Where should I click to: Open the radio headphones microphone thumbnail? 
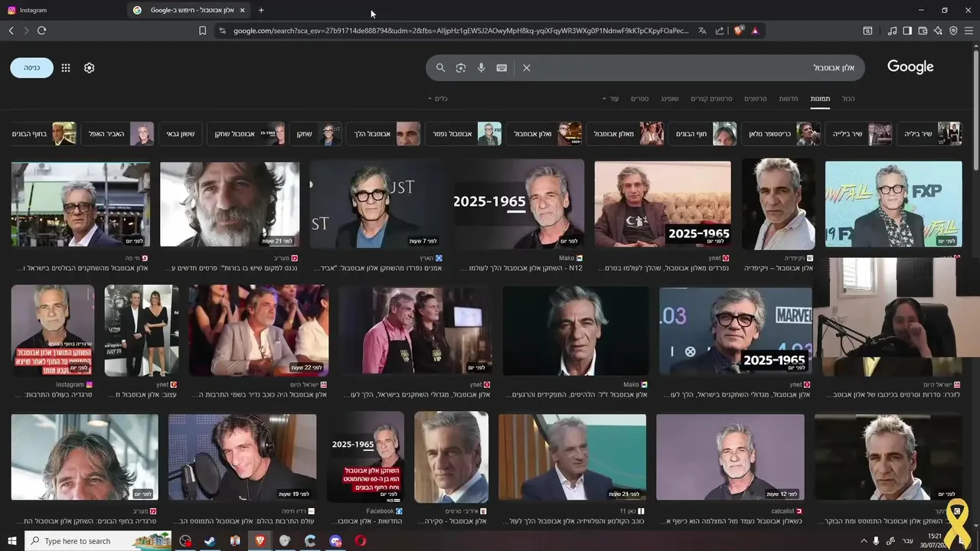click(x=242, y=457)
